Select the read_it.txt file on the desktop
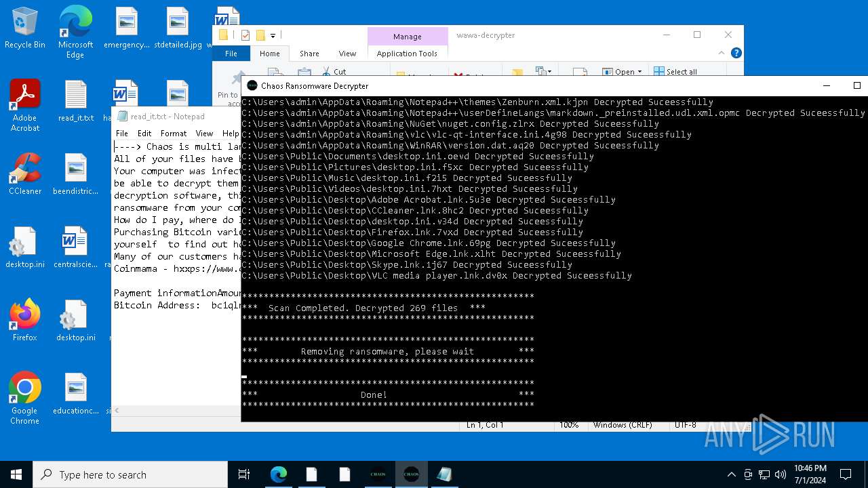Image resolution: width=868 pixels, height=488 pixels. pos(76,100)
